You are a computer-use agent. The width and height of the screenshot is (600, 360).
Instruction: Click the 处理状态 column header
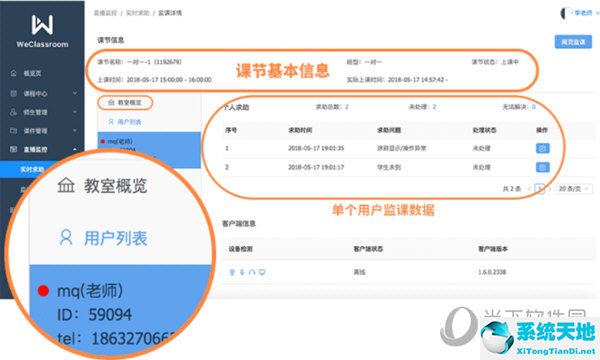pyautogui.click(x=484, y=130)
